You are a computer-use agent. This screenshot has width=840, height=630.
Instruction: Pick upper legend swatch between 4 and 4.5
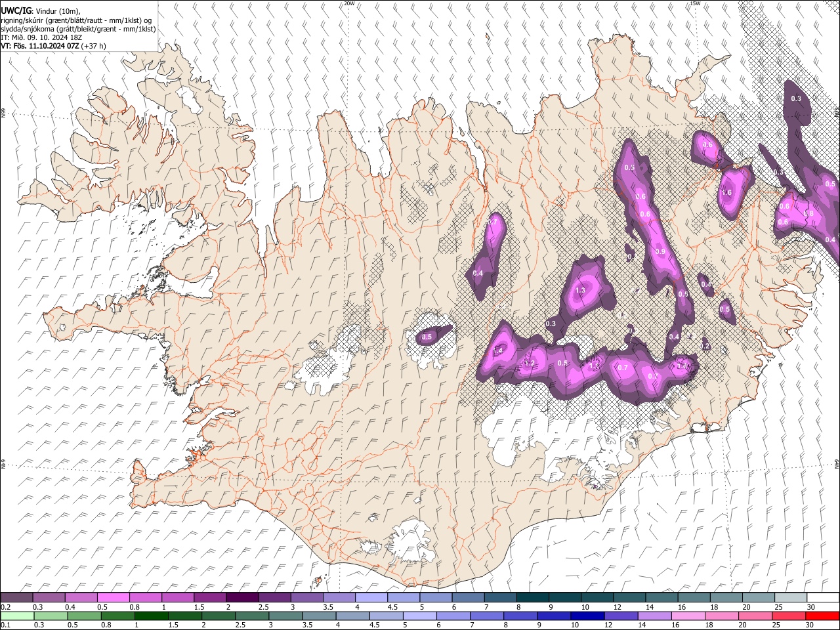(371, 598)
